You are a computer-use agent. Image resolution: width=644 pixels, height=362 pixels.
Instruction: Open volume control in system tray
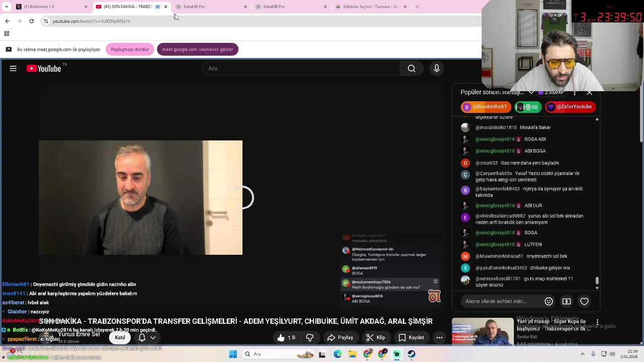click(x=612, y=354)
